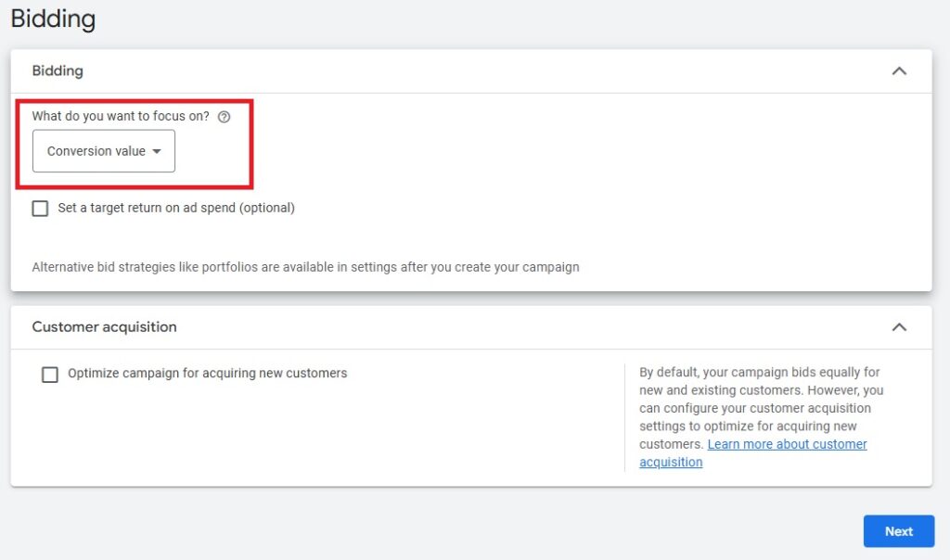Image resolution: width=950 pixels, height=560 pixels.
Task: Click the 'By default, your campaign bids equally' description
Action: click(x=761, y=416)
